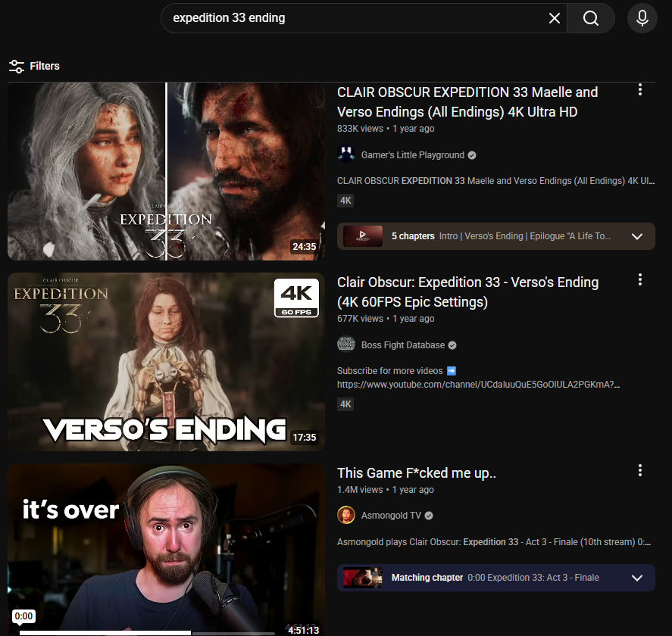Click the 5 chapters label
This screenshot has width=672, height=636.
(x=413, y=236)
